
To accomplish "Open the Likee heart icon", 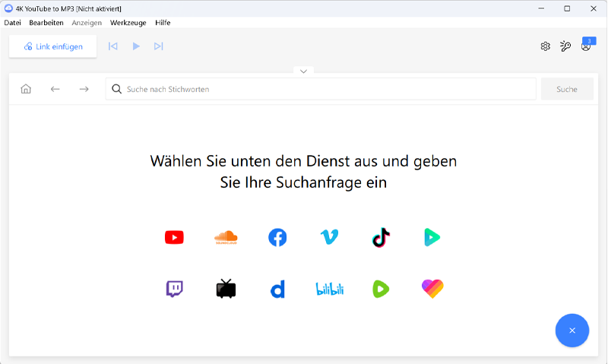I will click(x=432, y=289).
